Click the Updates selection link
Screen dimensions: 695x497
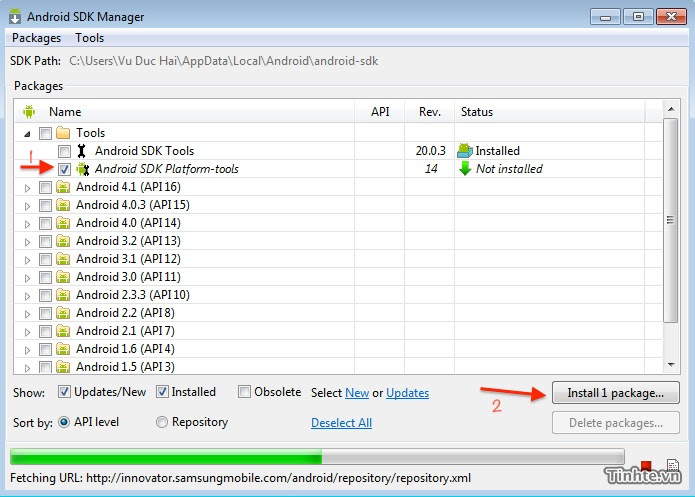[x=407, y=393]
